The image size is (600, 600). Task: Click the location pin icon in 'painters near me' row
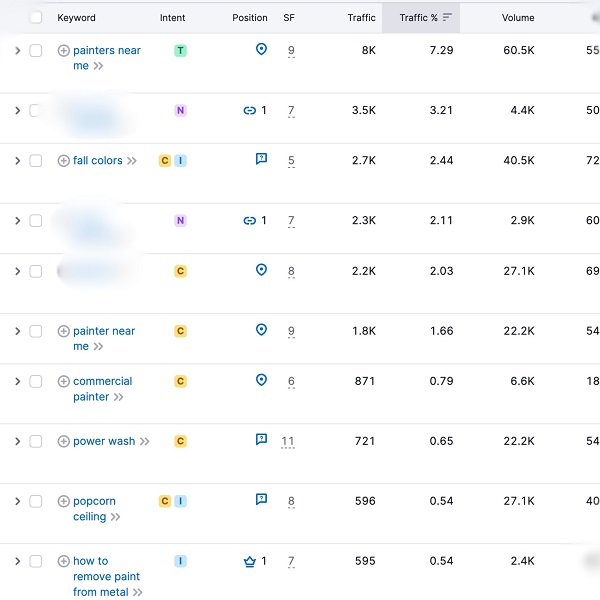pyautogui.click(x=261, y=49)
